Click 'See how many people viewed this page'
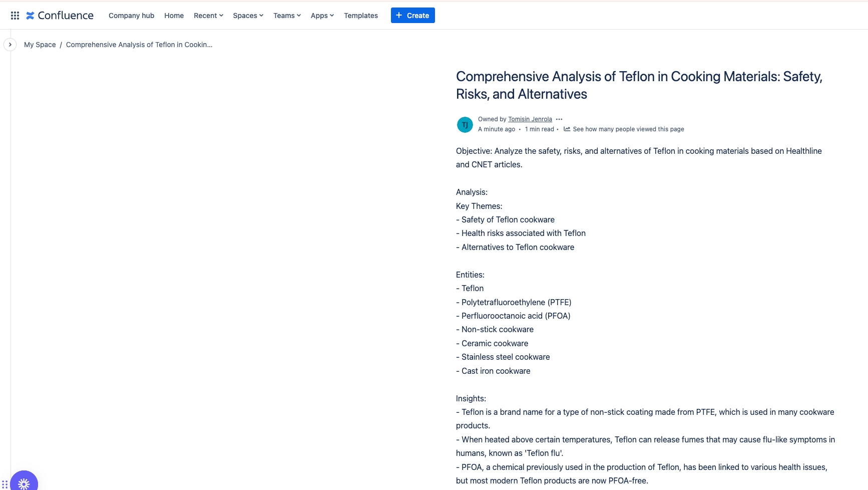The height and width of the screenshot is (490, 868). pos(628,129)
